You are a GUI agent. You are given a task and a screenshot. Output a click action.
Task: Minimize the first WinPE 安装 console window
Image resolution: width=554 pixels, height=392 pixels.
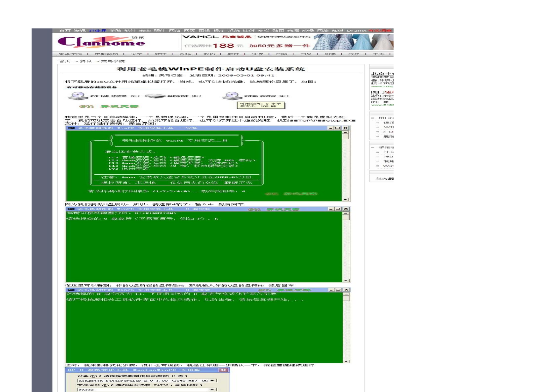click(331, 128)
